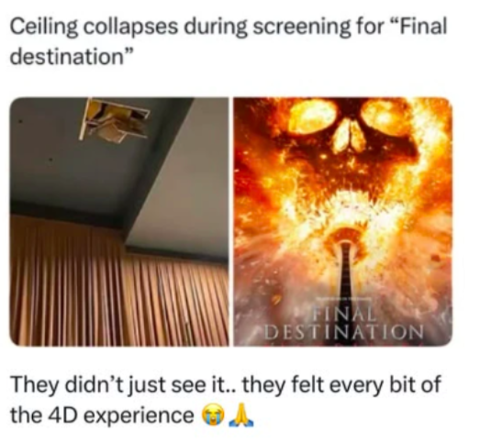Click the praying hands emoji
The height and width of the screenshot is (444, 480).
[238, 415]
